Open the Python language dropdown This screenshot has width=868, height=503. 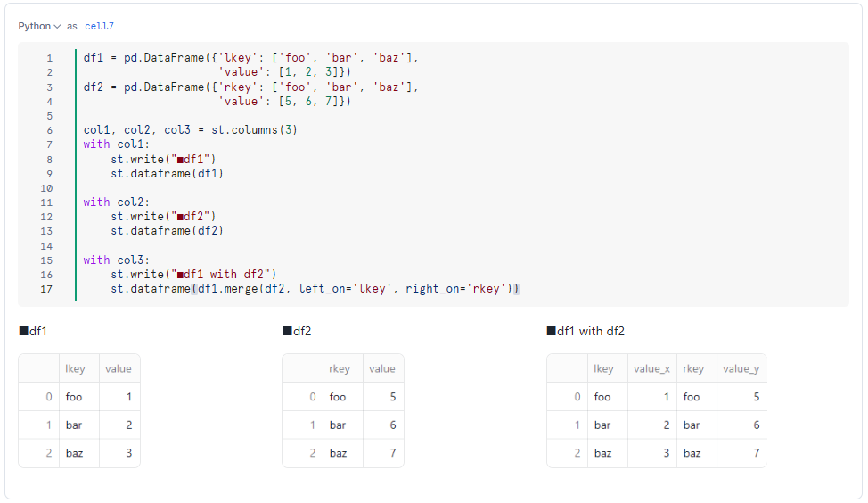pyautogui.click(x=38, y=26)
